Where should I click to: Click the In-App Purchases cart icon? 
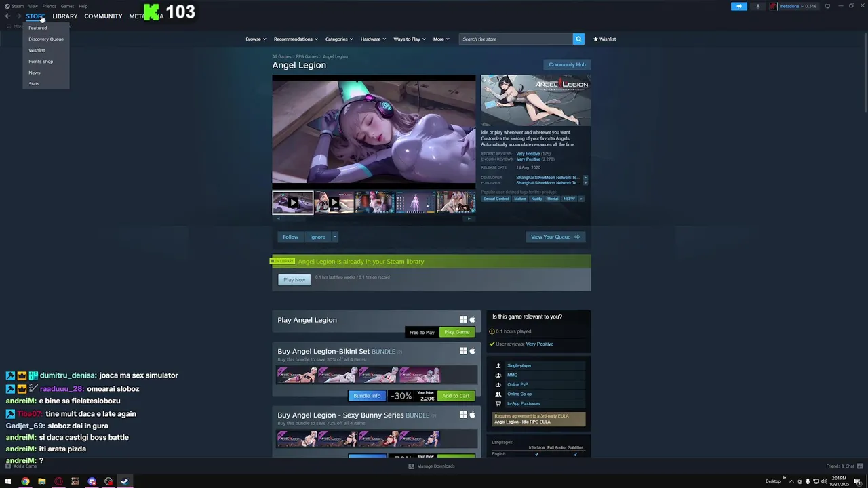[498, 403]
